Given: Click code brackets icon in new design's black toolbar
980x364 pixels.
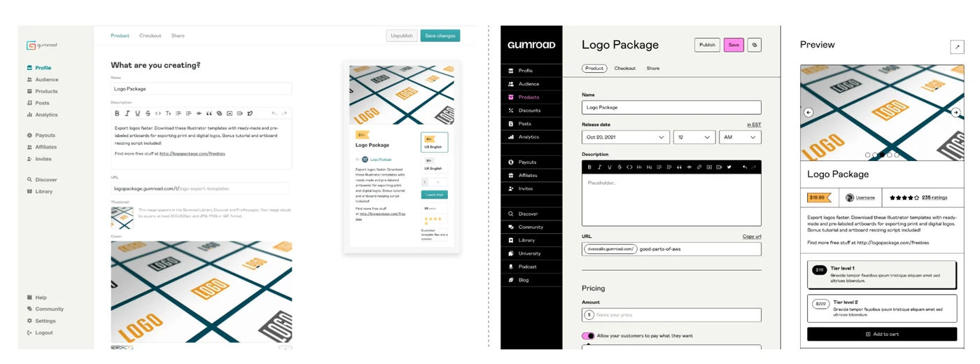Looking at the screenshot, I should click(x=629, y=167).
